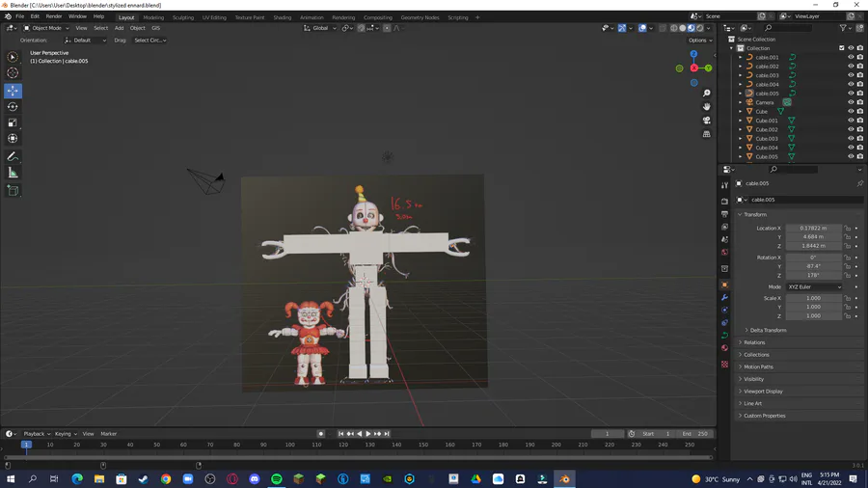This screenshot has width=868, height=488.
Task: Activate the Move tool
Action: (13, 91)
